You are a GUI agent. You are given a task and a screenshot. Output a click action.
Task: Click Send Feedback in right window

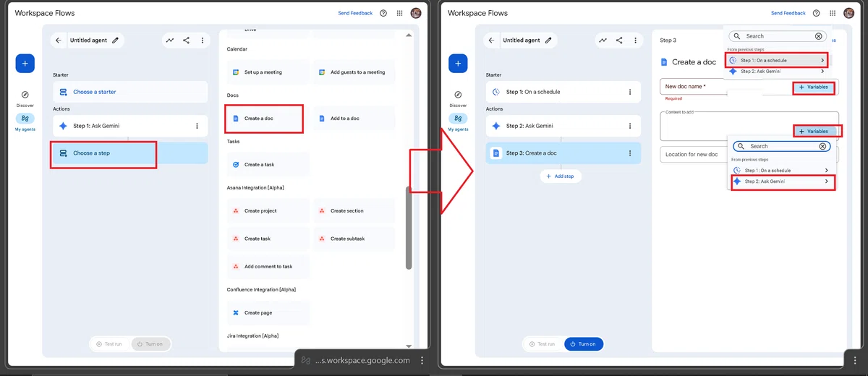click(x=788, y=13)
